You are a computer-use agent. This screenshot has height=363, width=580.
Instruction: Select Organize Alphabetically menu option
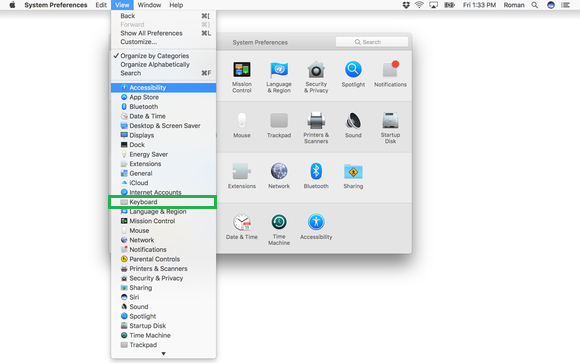tap(163, 64)
